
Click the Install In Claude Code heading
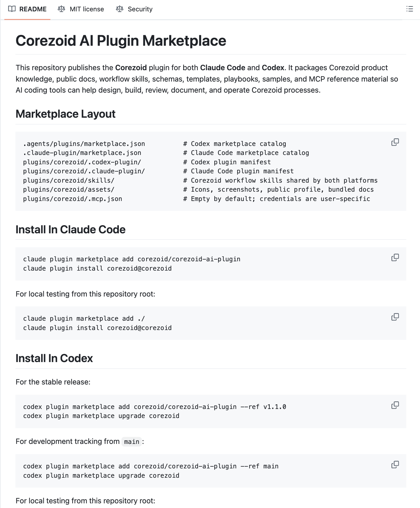70,230
